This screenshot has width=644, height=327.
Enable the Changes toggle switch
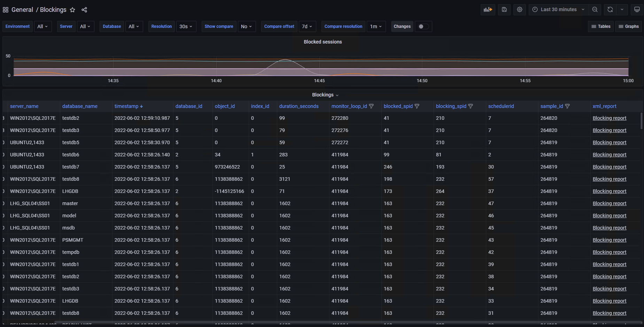(423, 26)
